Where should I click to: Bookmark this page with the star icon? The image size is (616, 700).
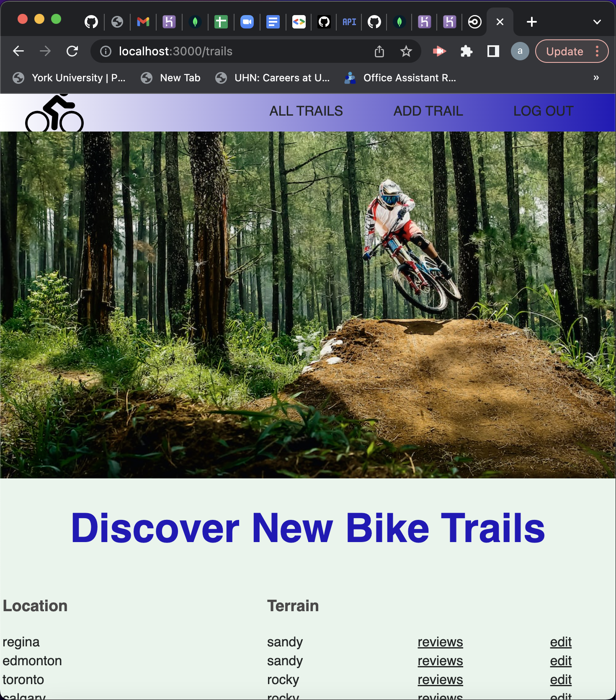(406, 51)
